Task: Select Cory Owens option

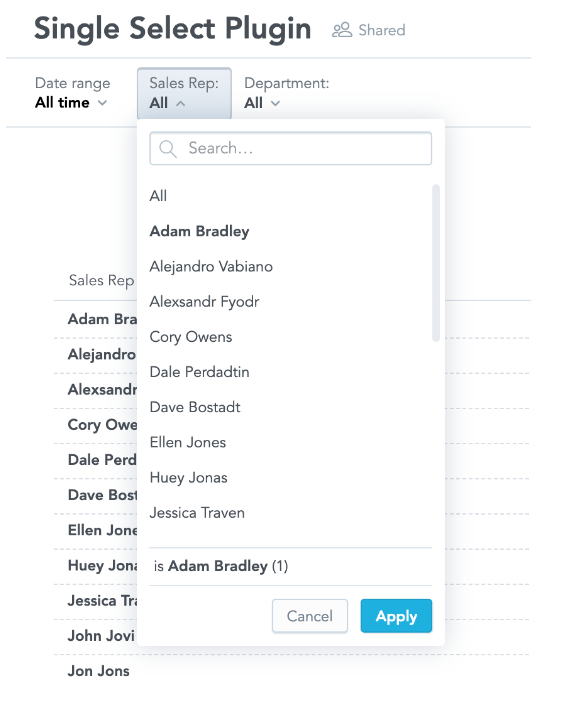Action: 191,337
